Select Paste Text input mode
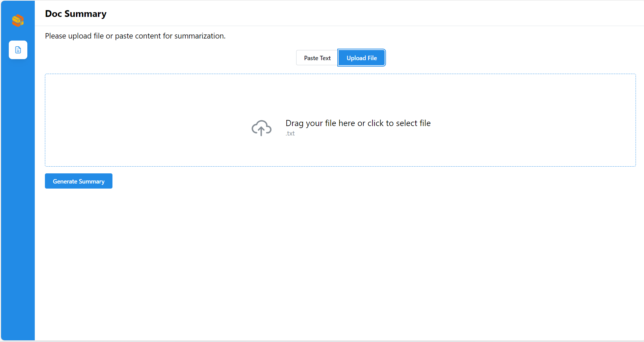This screenshot has width=644, height=342. [317, 58]
